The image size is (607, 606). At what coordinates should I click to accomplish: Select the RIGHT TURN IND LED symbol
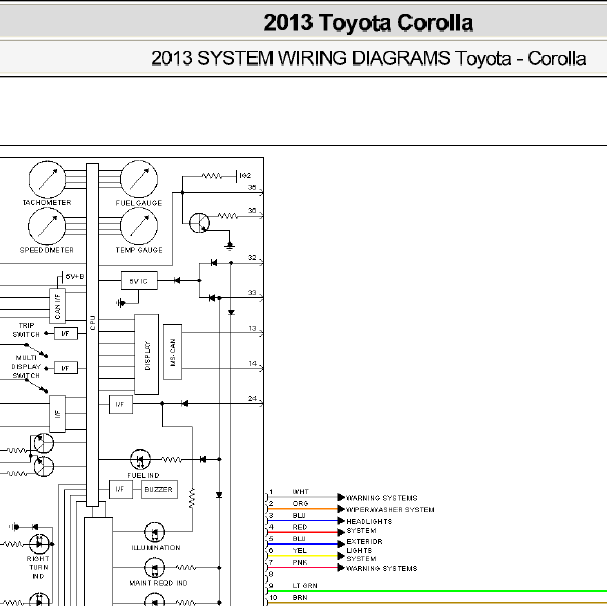[39, 544]
